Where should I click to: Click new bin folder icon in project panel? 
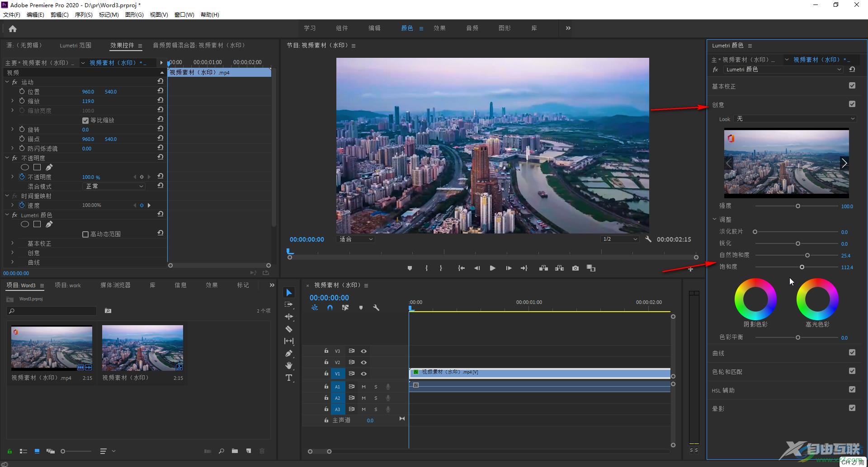[235, 451]
